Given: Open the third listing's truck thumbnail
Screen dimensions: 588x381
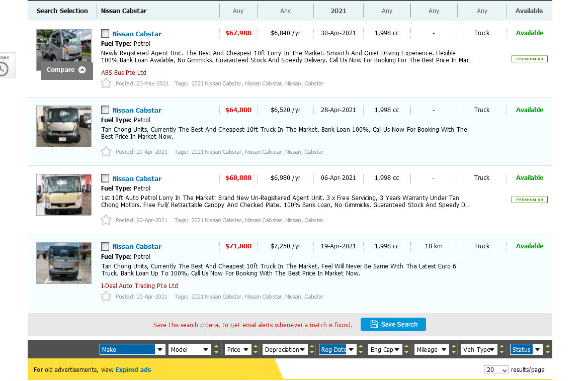Looking at the screenshot, I should (64, 195).
